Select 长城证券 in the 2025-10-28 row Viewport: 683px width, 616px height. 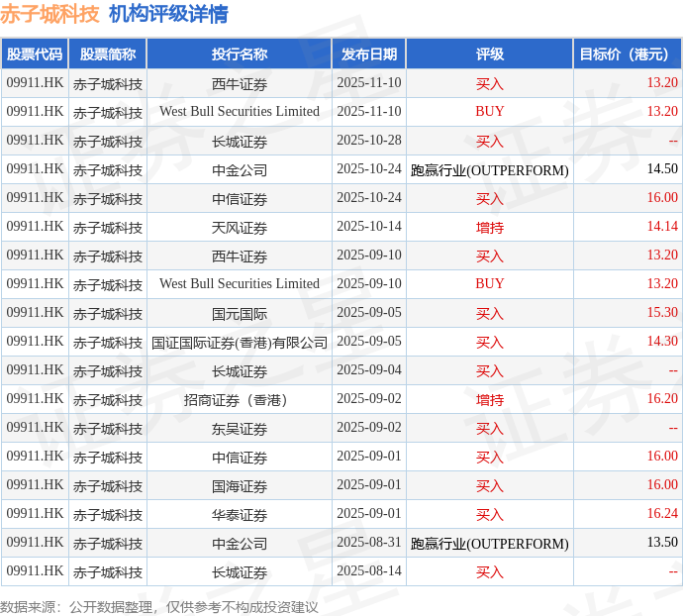[x=240, y=142]
